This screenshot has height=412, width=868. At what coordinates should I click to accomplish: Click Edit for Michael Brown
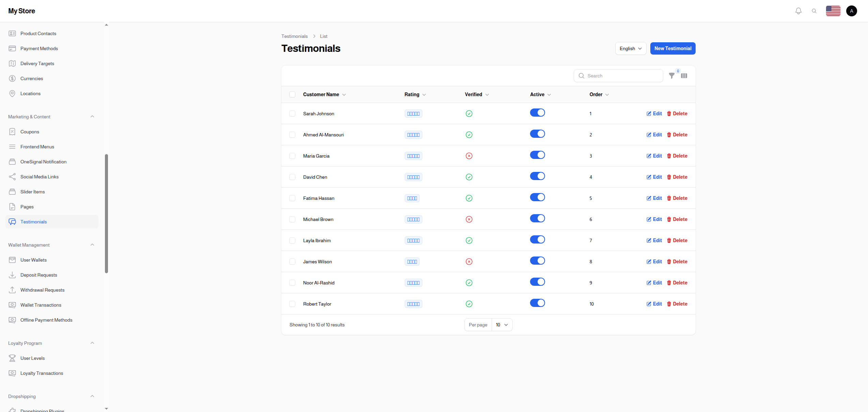click(x=653, y=219)
